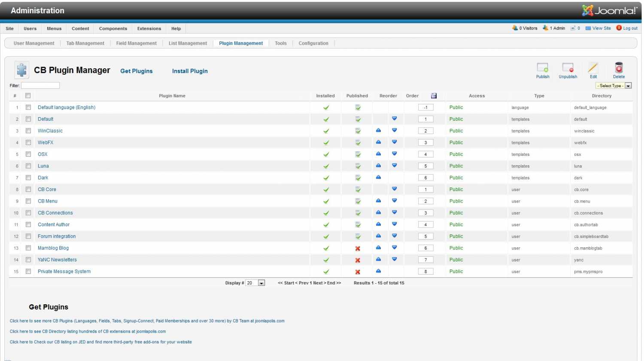This screenshot has width=644, height=361.
Task: Open the Mamblog Blog plugin link
Action: (x=53, y=248)
